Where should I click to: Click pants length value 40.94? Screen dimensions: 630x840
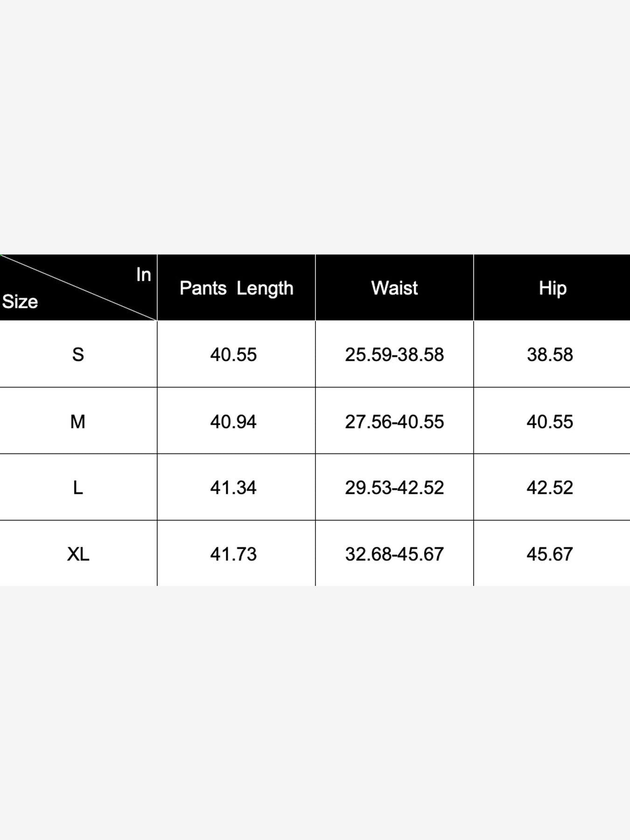point(233,422)
